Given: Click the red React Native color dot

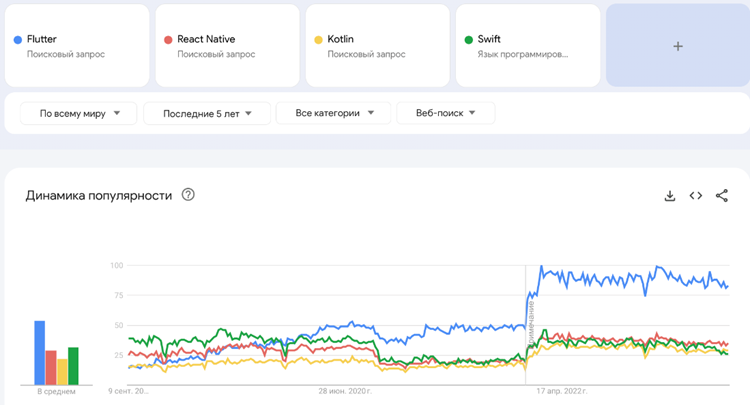Looking at the screenshot, I should click(x=168, y=40).
